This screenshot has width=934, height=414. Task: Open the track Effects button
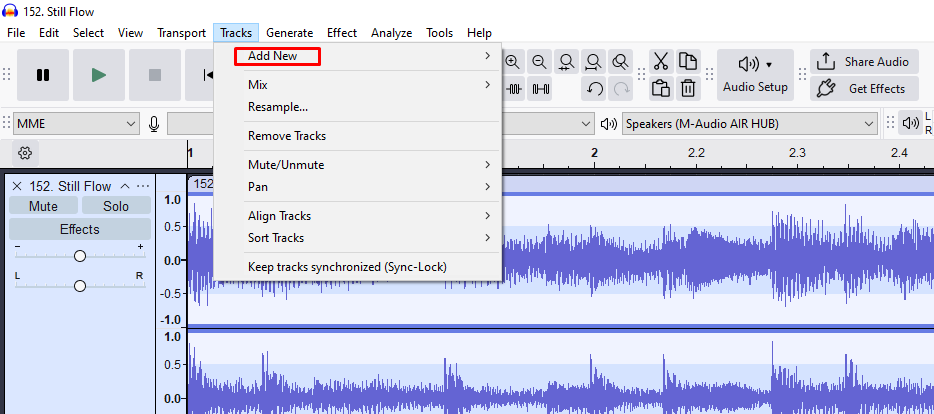coord(80,229)
